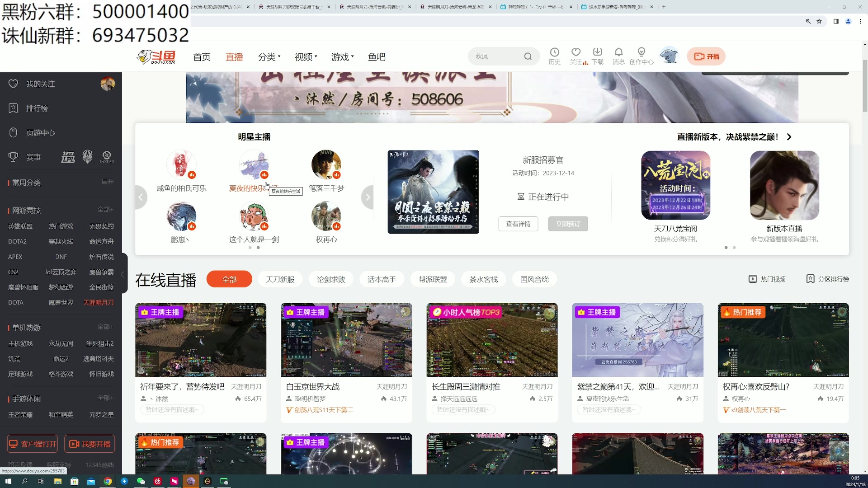Screen dimensions: 868x488
Task: Open the 分区排行榜 icon
Action: pyautogui.click(x=810, y=279)
